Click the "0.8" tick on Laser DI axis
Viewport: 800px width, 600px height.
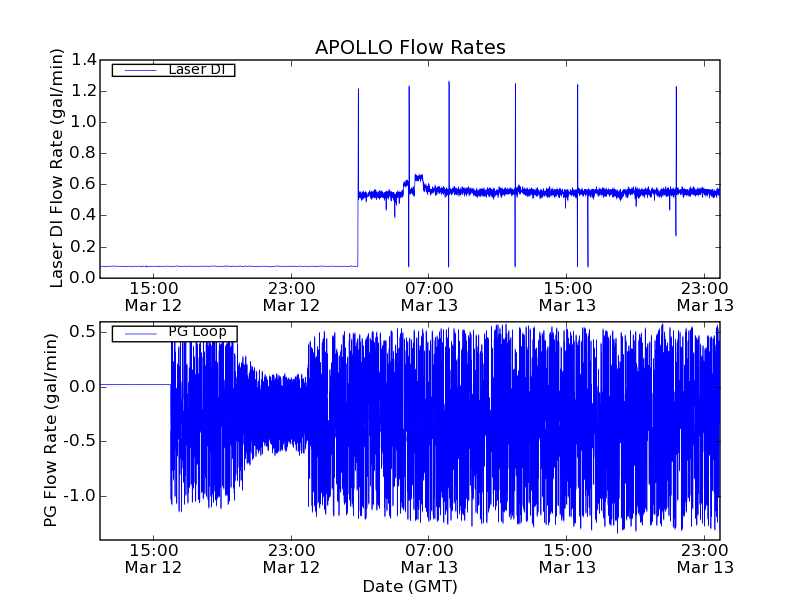click(x=82, y=154)
